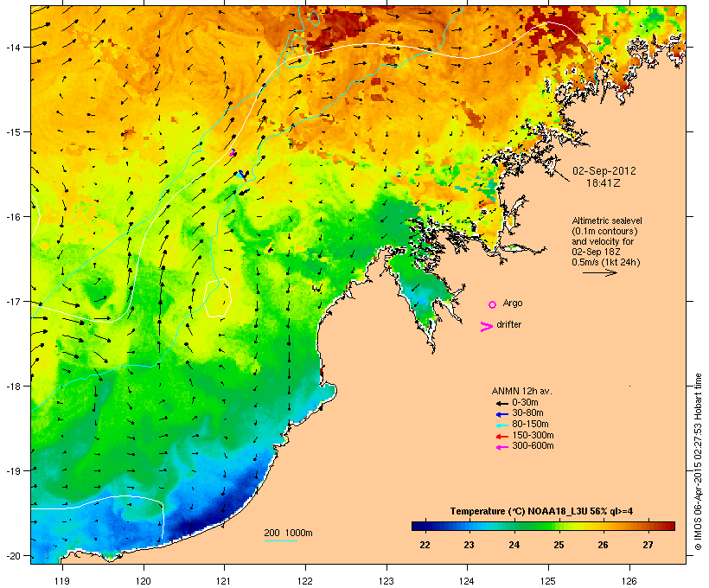Viewport: 709px width, 588px height.
Task: Click the 30-80m depth label
Action: [527, 413]
